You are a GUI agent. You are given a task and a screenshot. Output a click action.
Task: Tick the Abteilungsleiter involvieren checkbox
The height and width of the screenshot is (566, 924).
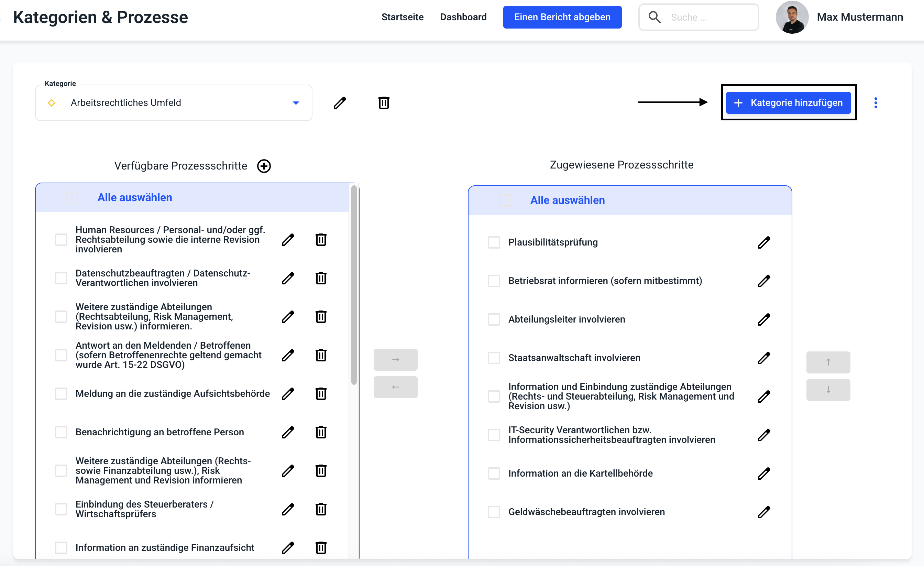point(494,319)
